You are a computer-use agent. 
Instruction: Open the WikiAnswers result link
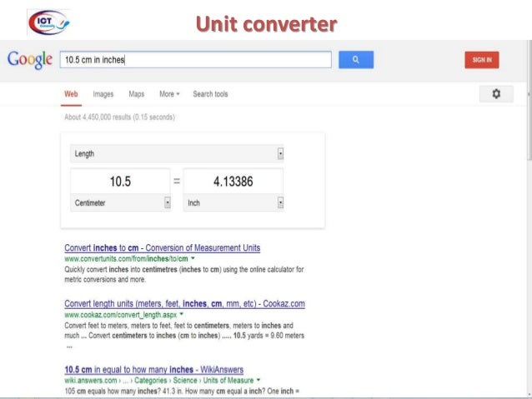pos(153,370)
